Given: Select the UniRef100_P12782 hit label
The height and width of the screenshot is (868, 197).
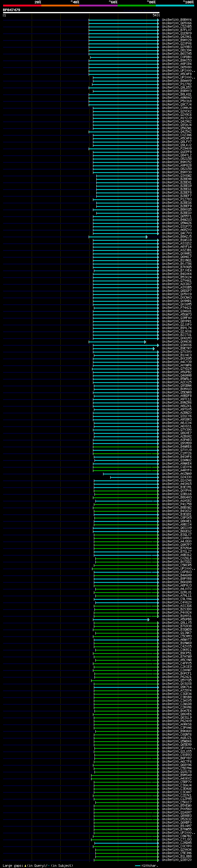Looking at the screenshot, I should point(176,84).
